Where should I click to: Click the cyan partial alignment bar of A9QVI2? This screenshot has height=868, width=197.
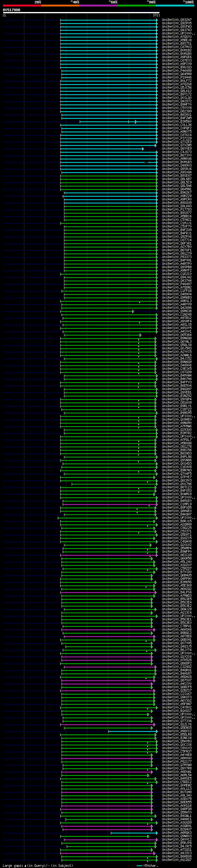tap(133, 731)
